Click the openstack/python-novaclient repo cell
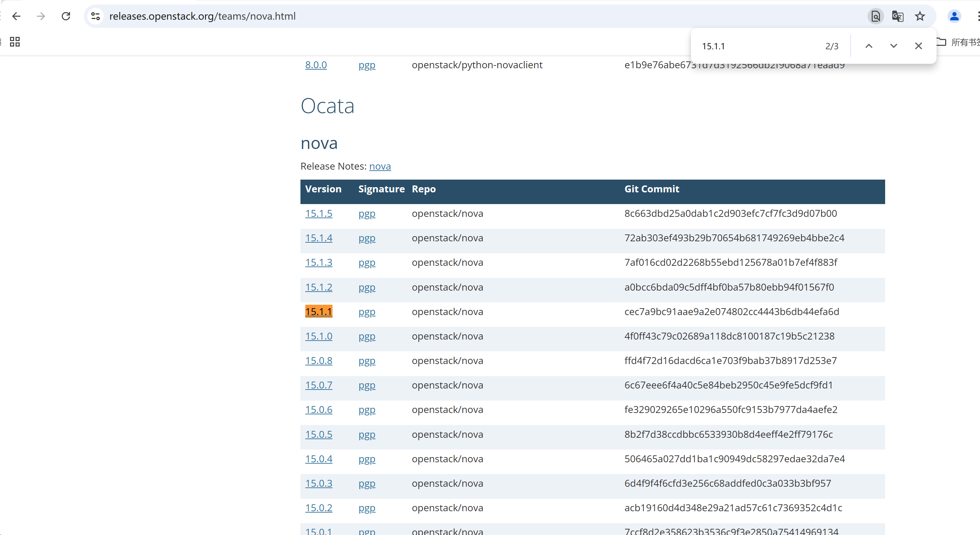The height and width of the screenshot is (535, 980). pos(477,65)
